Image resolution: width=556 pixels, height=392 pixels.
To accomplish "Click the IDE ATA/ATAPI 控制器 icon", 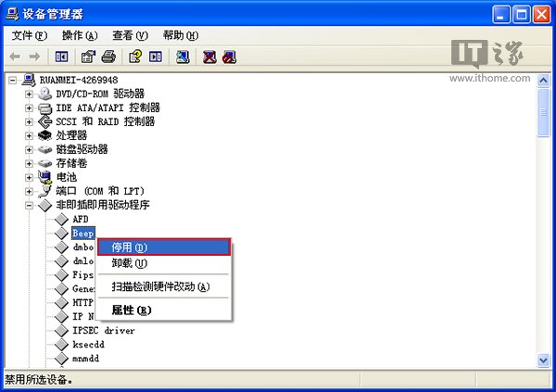I will (45, 107).
